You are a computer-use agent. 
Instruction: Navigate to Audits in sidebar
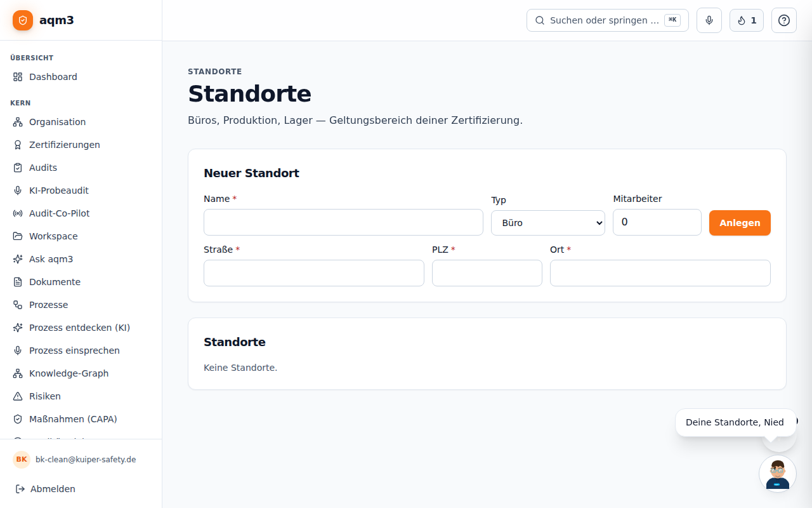[81, 168]
